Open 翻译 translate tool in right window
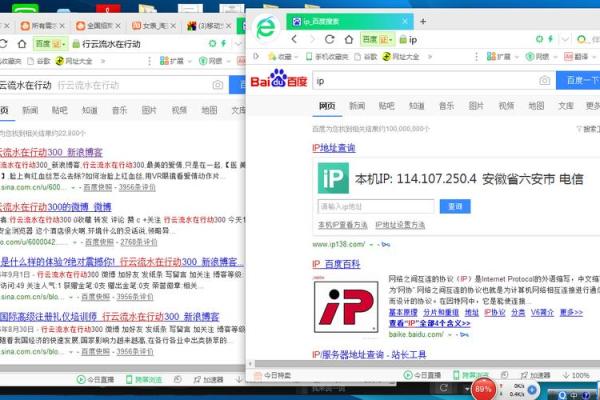600x400 pixels. point(580,57)
